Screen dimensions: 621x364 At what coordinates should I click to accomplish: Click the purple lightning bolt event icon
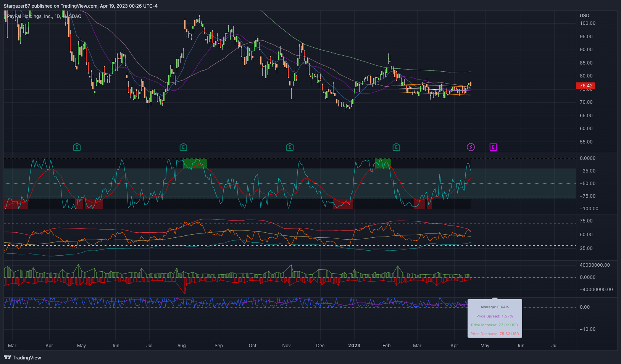pos(471,147)
